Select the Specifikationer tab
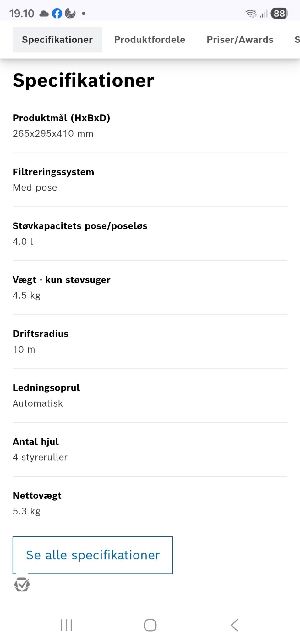The height and width of the screenshot is (644, 300). point(57,40)
